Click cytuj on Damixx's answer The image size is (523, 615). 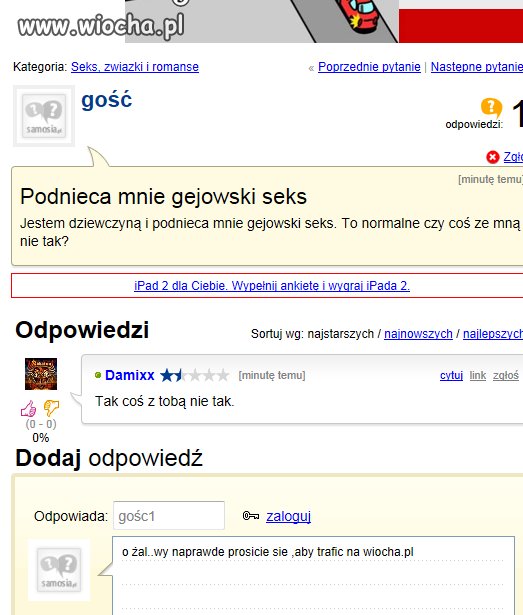[x=451, y=375]
